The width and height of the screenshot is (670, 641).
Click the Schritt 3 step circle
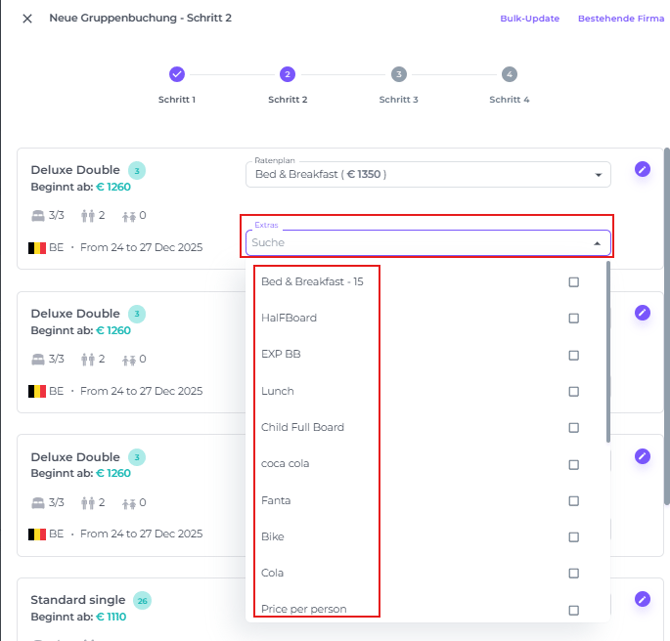pos(398,74)
